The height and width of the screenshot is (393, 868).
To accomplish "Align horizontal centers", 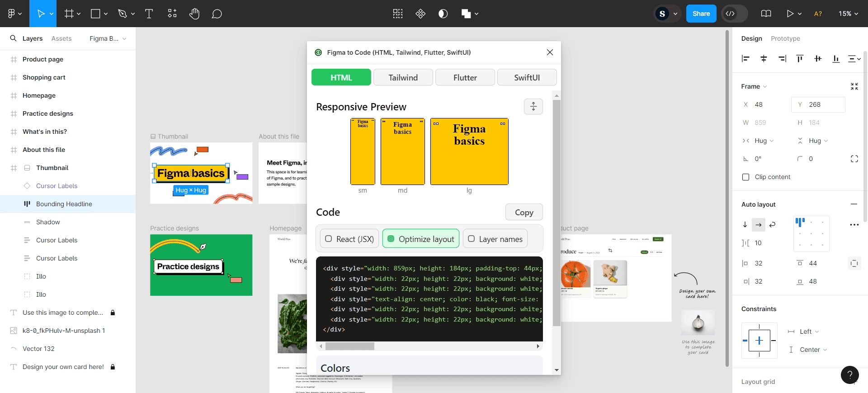I will pyautogui.click(x=764, y=58).
